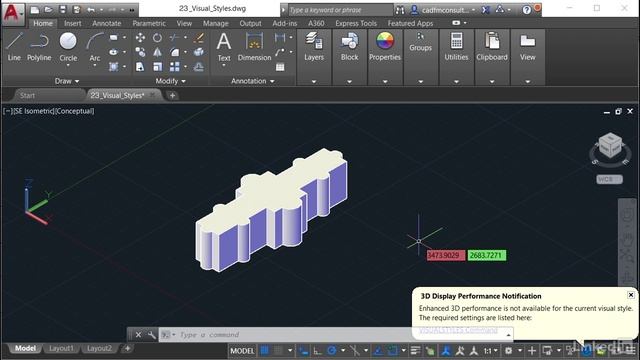Click the Text annotation tool
The image size is (640, 360).
coord(224,47)
